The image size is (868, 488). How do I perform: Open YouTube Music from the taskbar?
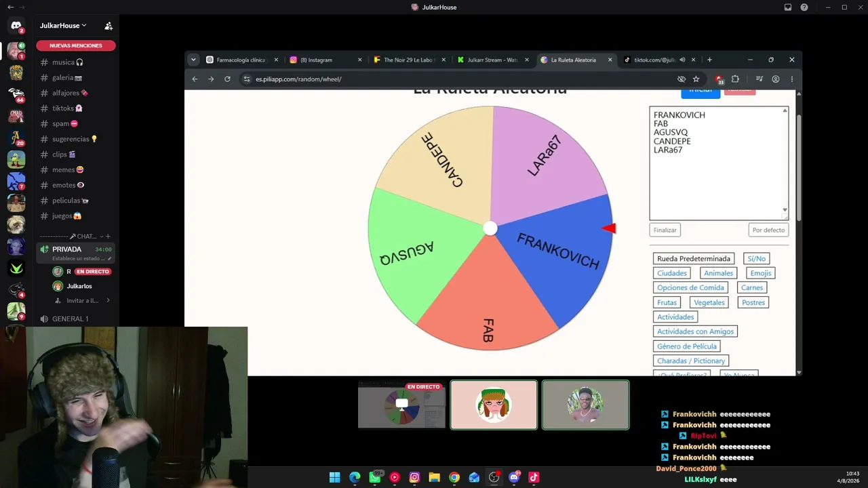395,477
